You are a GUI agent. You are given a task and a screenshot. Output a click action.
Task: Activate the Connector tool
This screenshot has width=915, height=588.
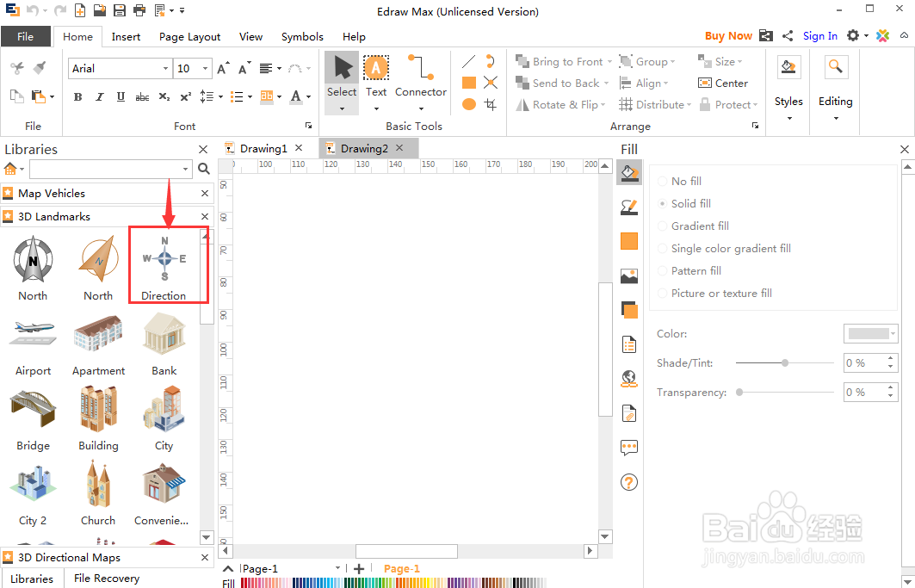tap(421, 67)
